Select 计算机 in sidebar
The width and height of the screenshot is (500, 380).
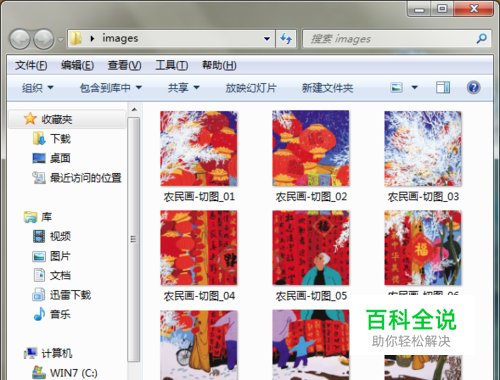(57, 353)
